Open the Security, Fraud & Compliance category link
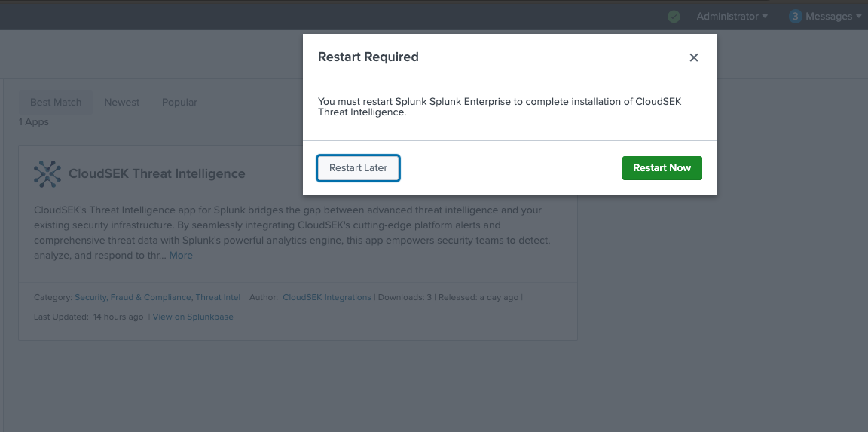This screenshot has width=868, height=432. (x=133, y=297)
